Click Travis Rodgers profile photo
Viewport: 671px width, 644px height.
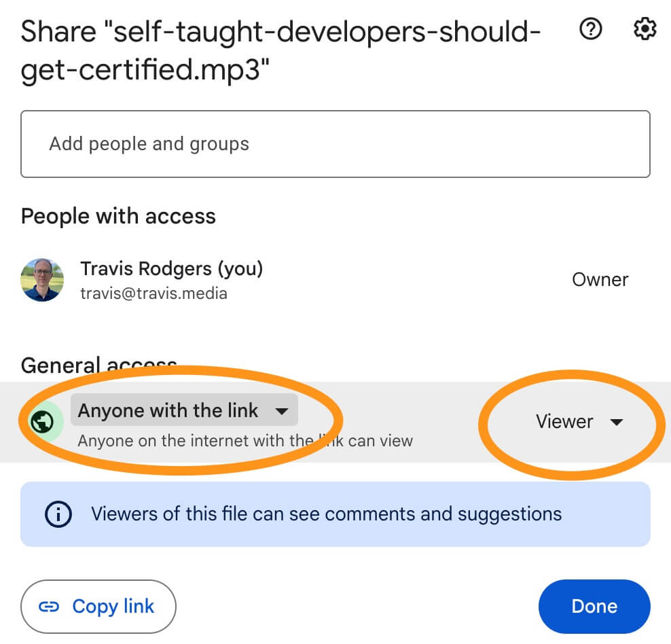(42, 280)
